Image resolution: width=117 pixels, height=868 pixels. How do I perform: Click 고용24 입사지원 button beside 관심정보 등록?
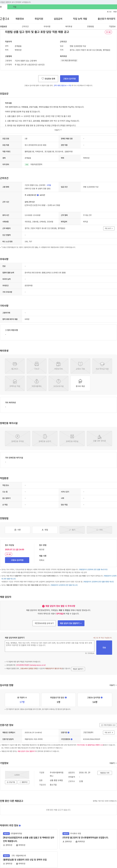(x=69, y=79)
